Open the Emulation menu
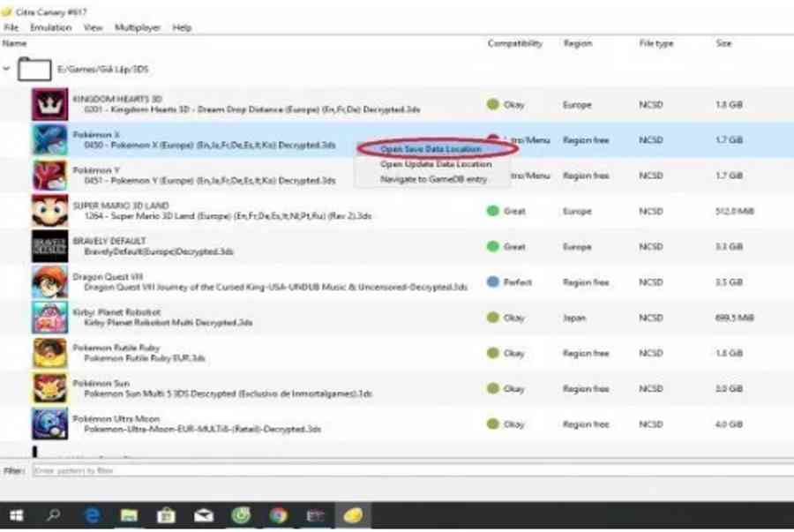The height and width of the screenshot is (532, 794). coord(50,27)
